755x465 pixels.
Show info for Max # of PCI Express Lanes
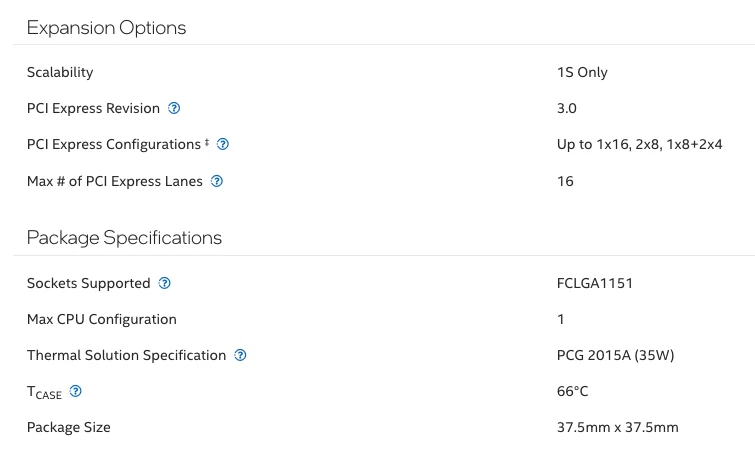[x=217, y=181]
